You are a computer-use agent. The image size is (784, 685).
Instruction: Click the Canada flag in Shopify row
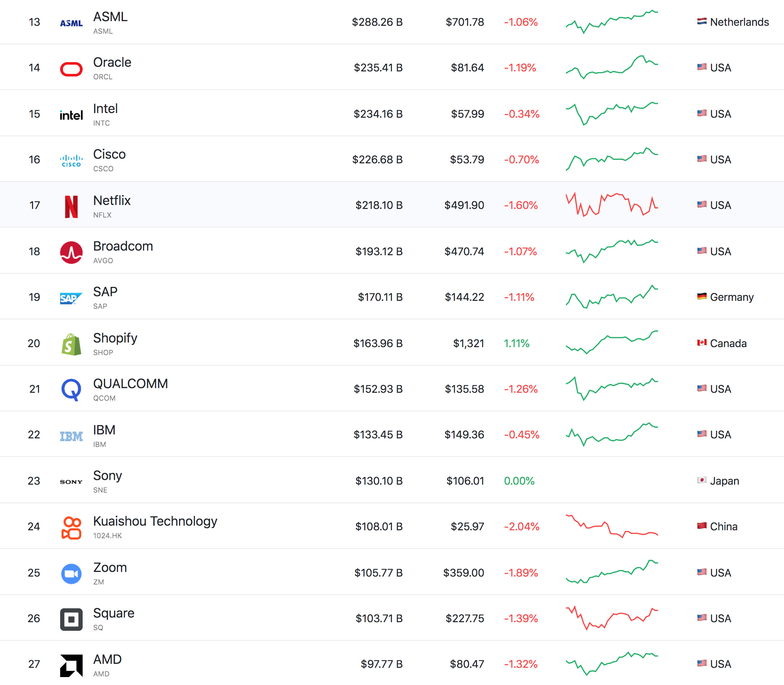tap(702, 342)
